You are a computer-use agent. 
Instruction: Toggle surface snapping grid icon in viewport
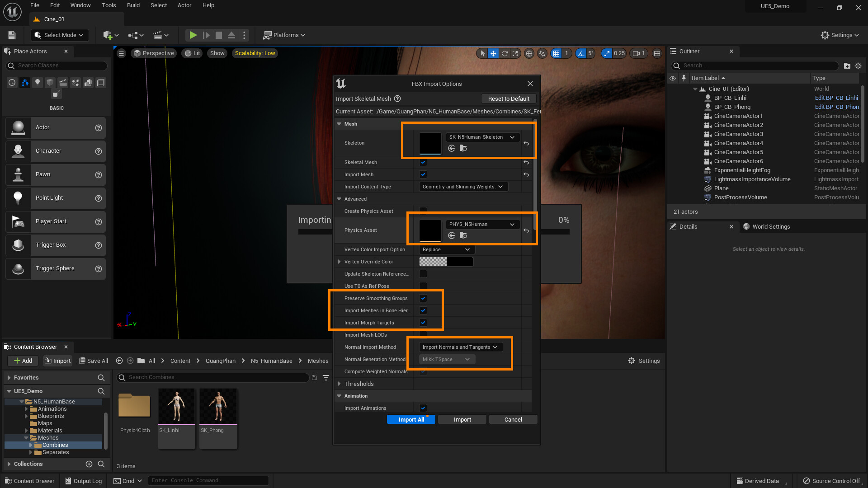point(542,53)
